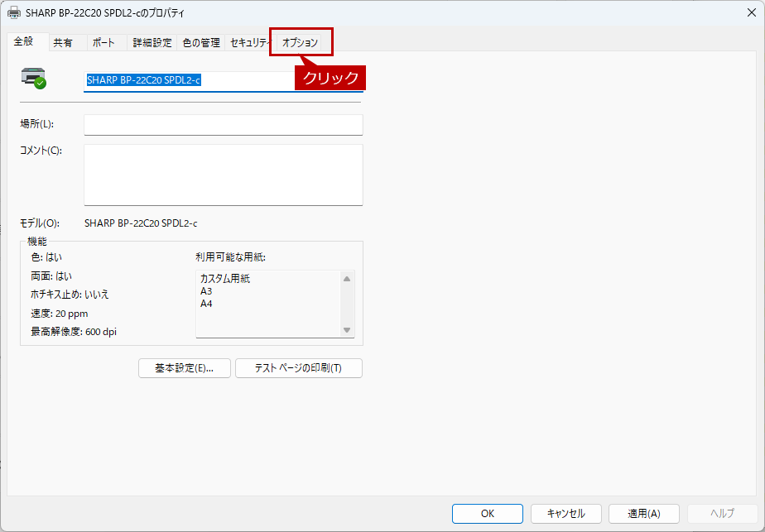Select カスタム用紙 in paper list
Image resolution: width=765 pixels, height=532 pixels.
tap(225, 279)
